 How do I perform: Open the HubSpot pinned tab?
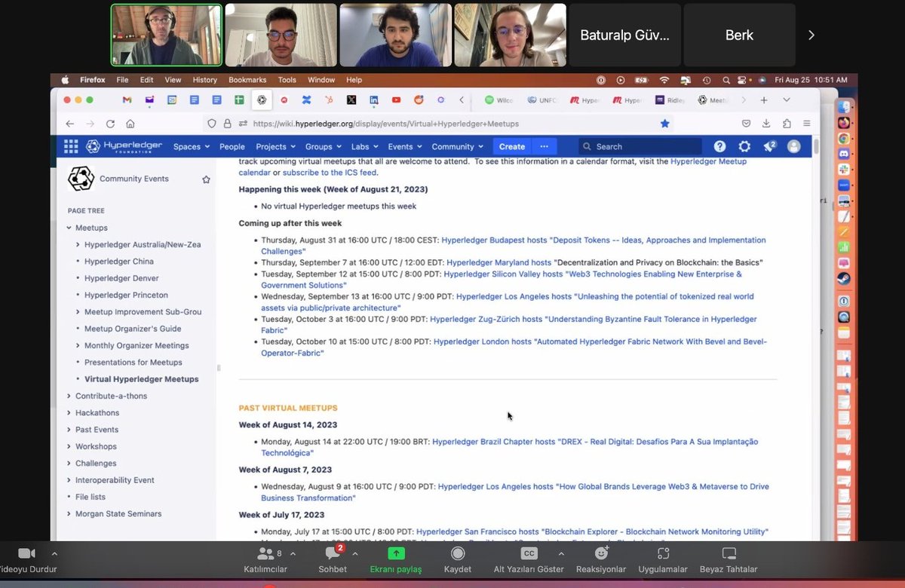pyautogui.click(x=329, y=100)
